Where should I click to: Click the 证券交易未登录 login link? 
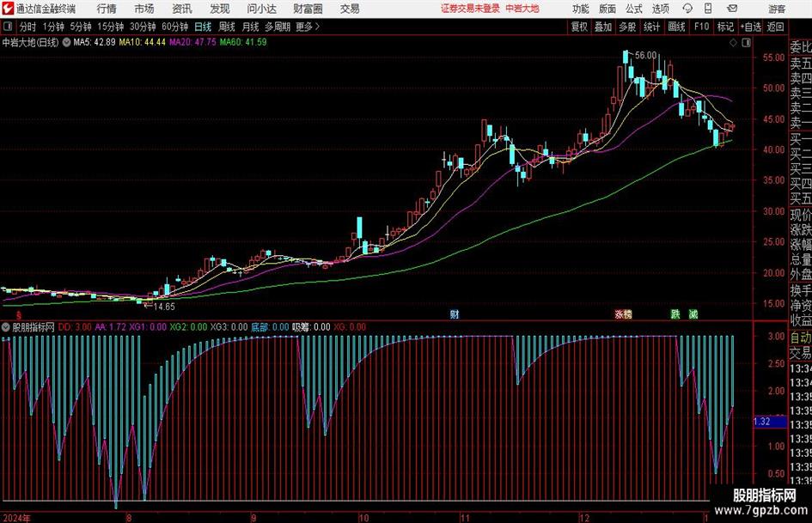(x=470, y=9)
